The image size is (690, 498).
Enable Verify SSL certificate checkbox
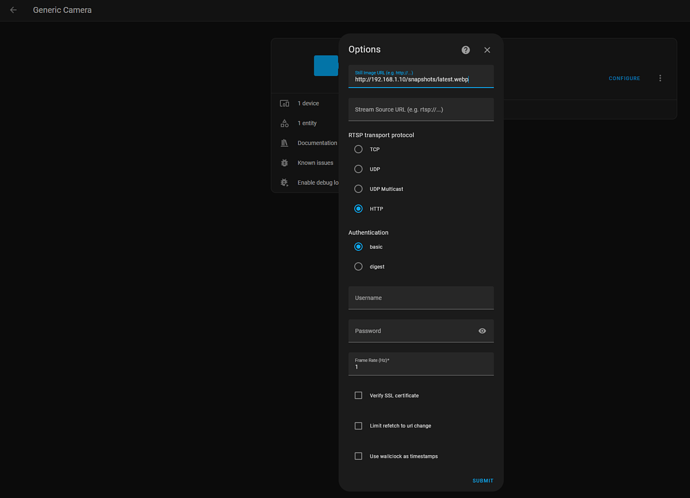(x=359, y=396)
